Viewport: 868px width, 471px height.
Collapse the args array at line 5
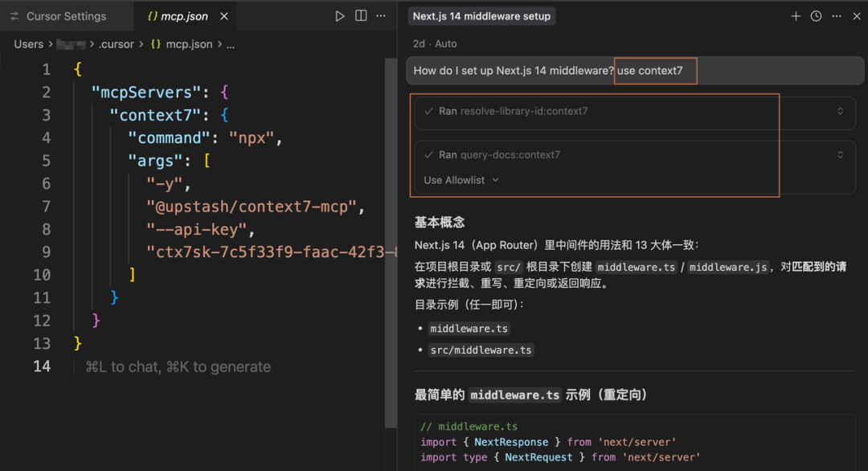click(x=65, y=161)
